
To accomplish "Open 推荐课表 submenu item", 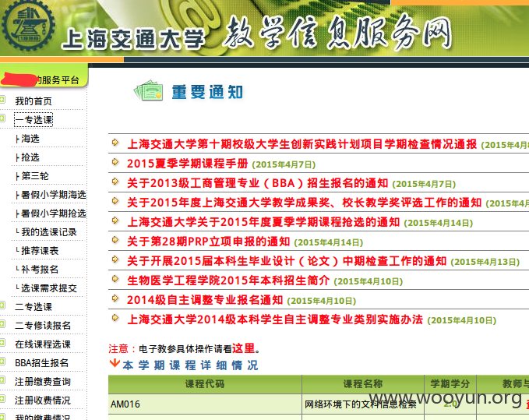I will [40, 251].
